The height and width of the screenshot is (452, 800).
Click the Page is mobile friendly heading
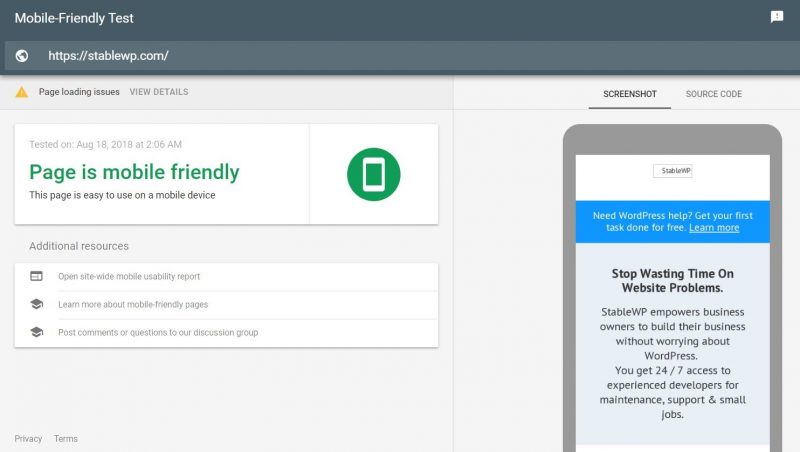pos(134,172)
